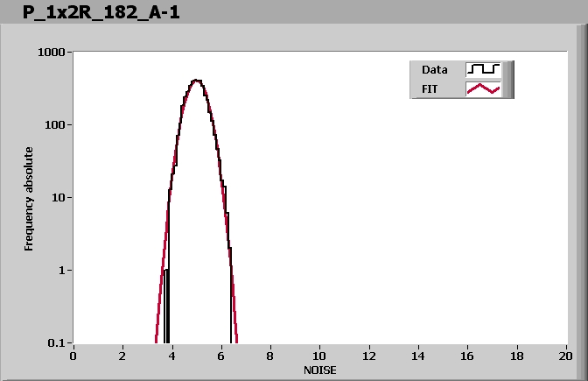Image resolution: width=588 pixels, height=381 pixels.
Task: Click the x-axis value 18
Action: pyautogui.click(x=517, y=356)
